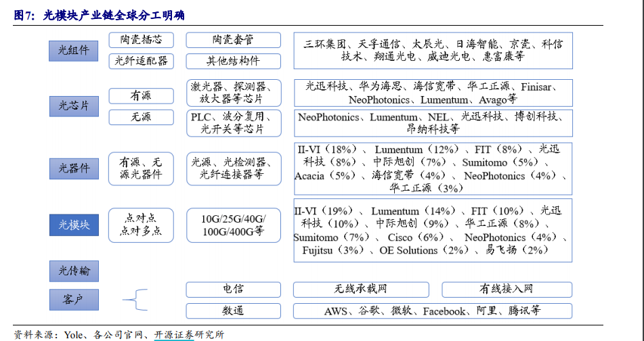The width and height of the screenshot is (644, 341).
Task: Click the 陶瓷套管 box
Action: (233, 40)
